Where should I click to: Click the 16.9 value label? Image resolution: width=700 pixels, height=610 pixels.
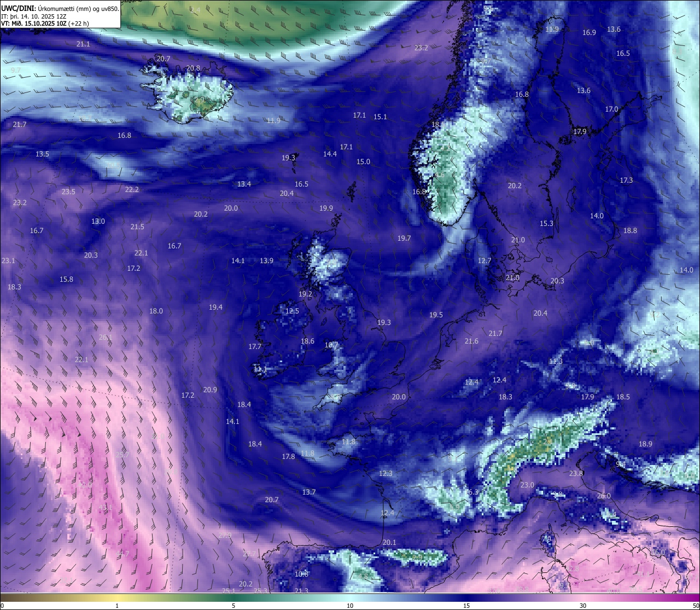[589, 33]
